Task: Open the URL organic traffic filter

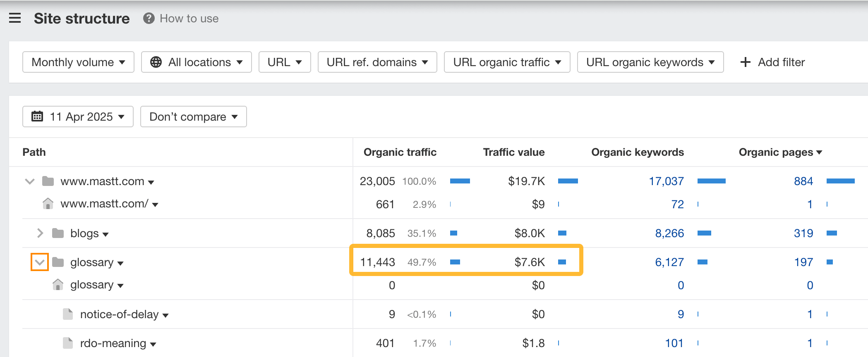Action: point(507,62)
